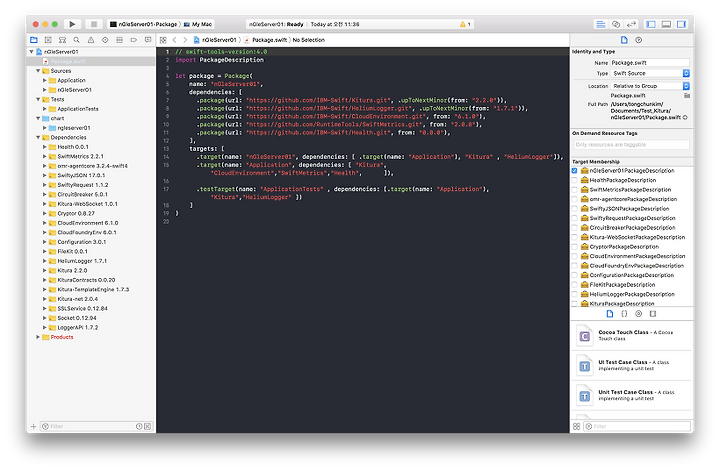Open the File Template library tab
The image size is (720, 471).
[x=610, y=314]
